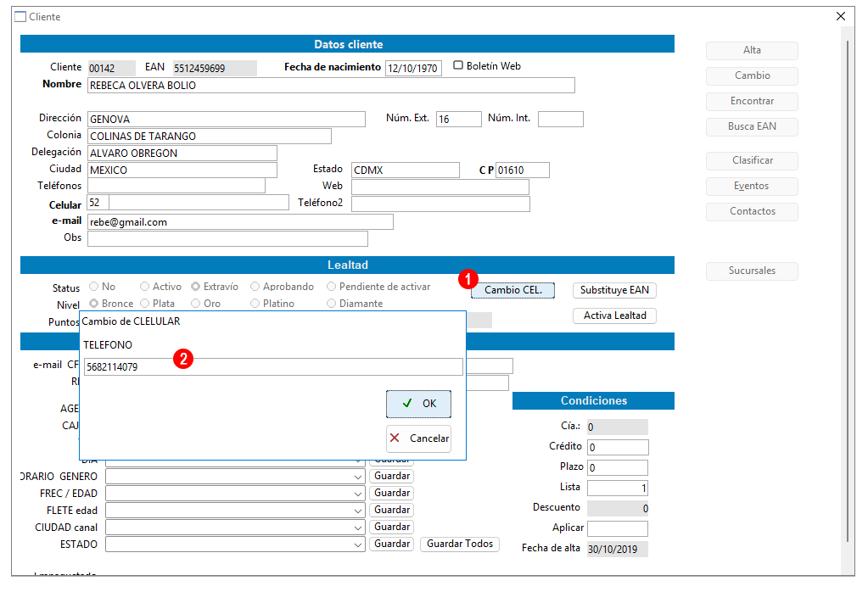Click the Sucursales button
This screenshot has width=868, height=592.
[x=752, y=271]
